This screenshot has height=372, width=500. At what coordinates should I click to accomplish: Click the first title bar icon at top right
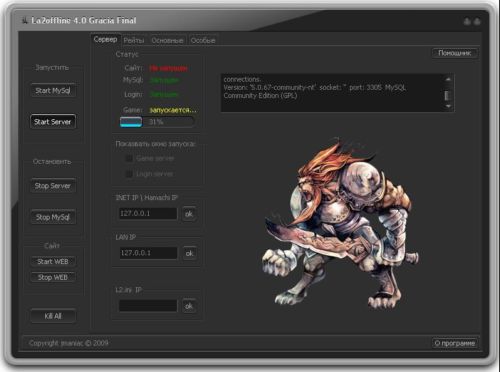[x=467, y=22]
